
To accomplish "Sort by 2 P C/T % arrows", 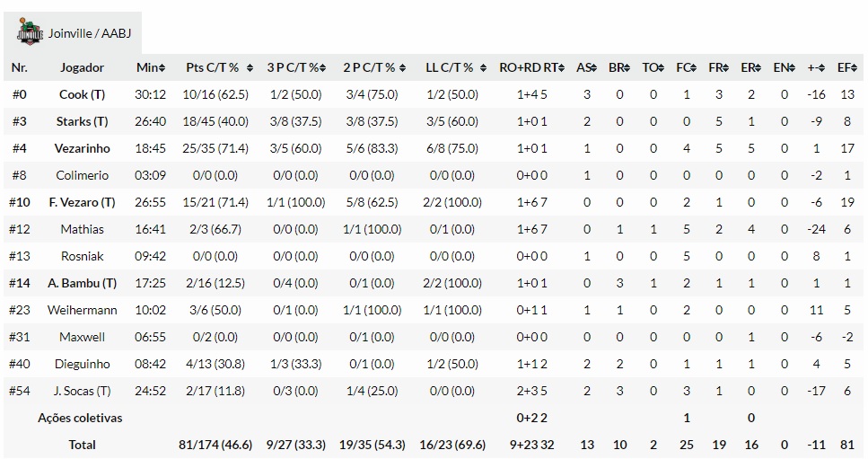I will pos(403,67).
